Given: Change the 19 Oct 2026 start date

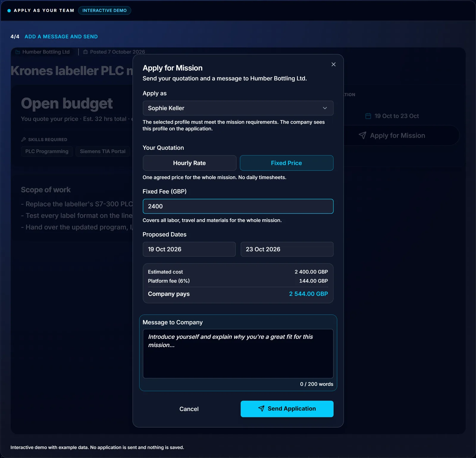Looking at the screenshot, I should (x=189, y=249).
